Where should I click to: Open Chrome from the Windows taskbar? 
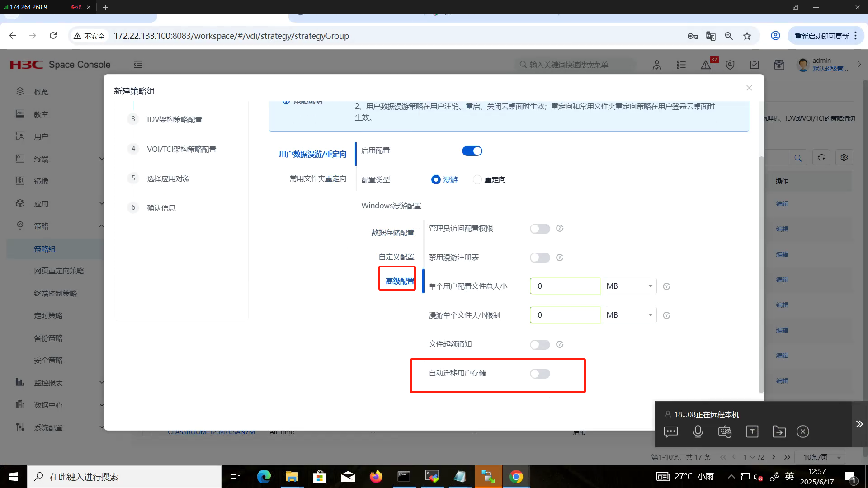pyautogui.click(x=516, y=477)
